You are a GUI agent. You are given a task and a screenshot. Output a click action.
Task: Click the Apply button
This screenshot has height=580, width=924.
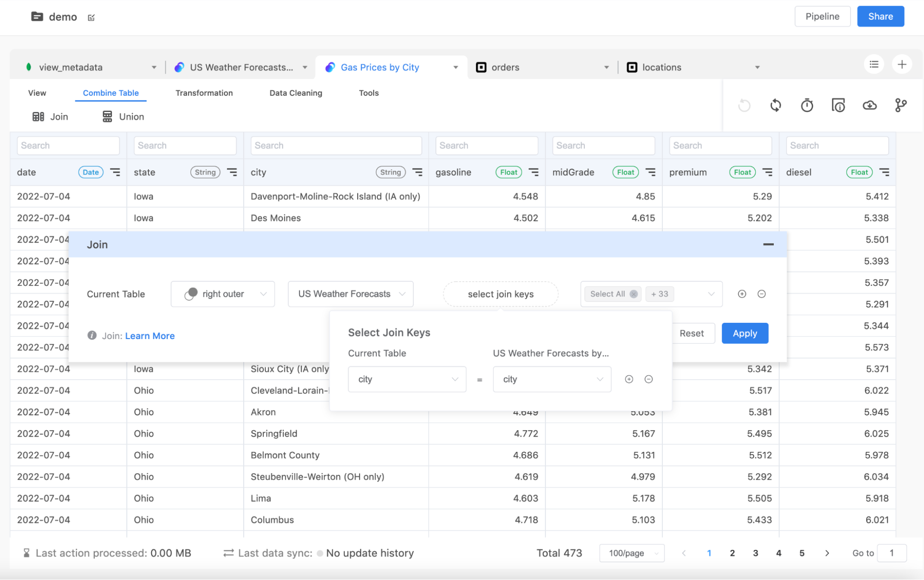(745, 333)
